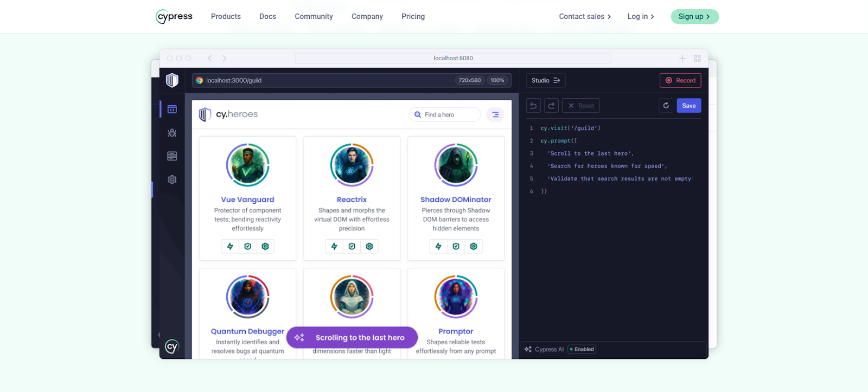
Task: Select the cy.heroes logo
Action: tap(228, 114)
